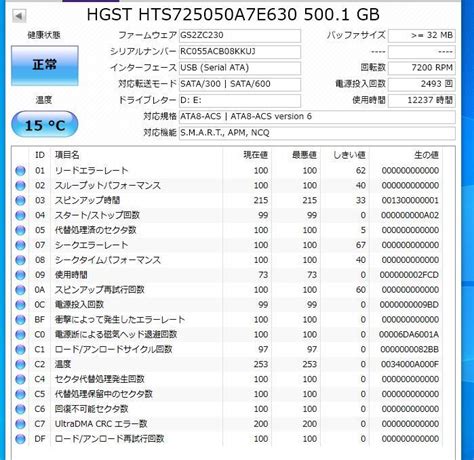Click the power on count value 2493 回
Viewport: 474px width, 460px height.
(x=422, y=84)
